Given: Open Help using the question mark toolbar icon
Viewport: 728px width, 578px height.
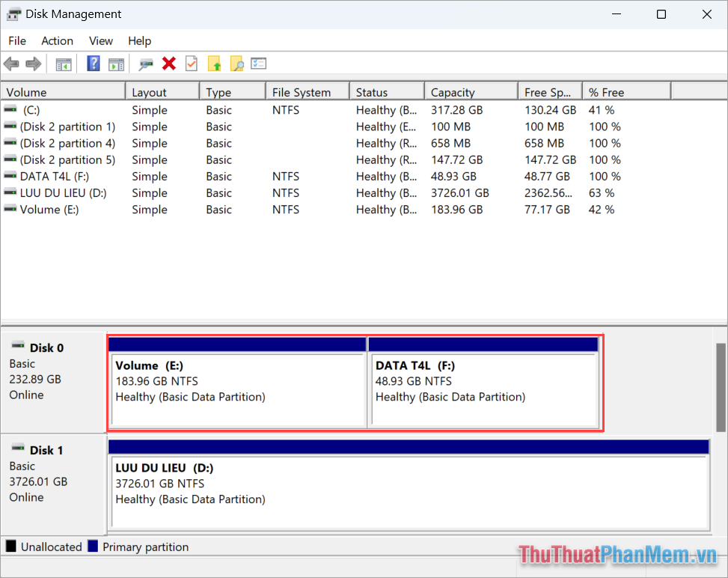Looking at the screenshot, I should [93, 64].
